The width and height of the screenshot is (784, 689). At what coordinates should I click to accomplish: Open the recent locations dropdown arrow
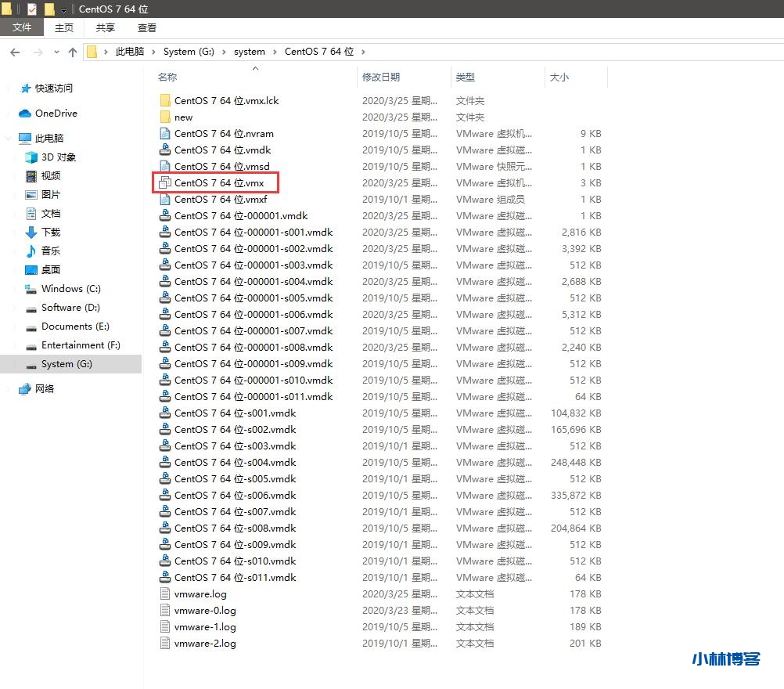pos(56,52)
